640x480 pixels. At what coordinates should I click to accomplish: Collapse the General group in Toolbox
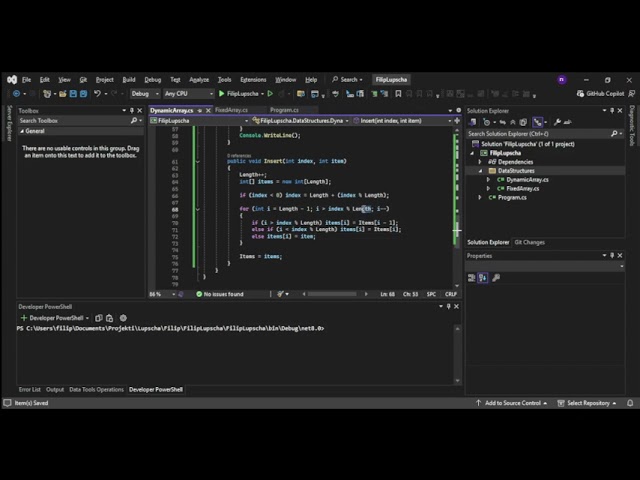tap(22, 131)
